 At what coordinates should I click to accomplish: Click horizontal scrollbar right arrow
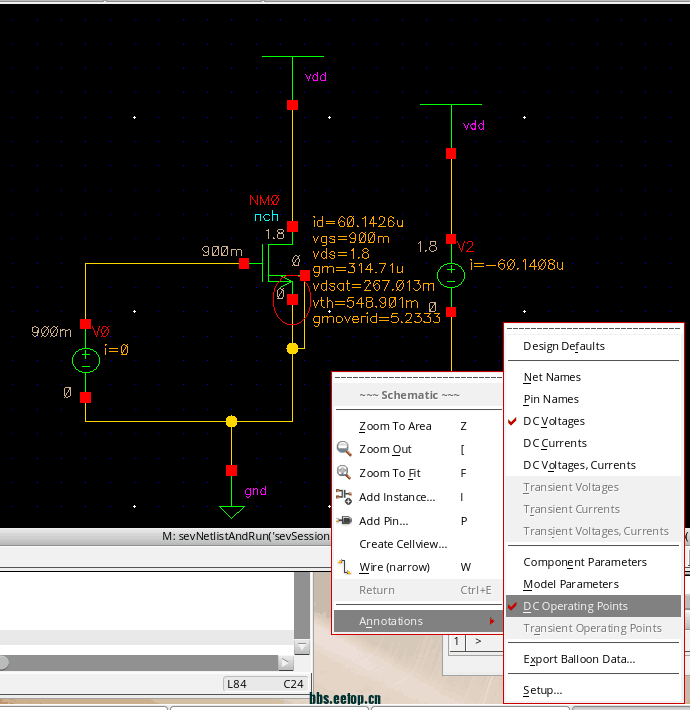[x=285, y=662]
